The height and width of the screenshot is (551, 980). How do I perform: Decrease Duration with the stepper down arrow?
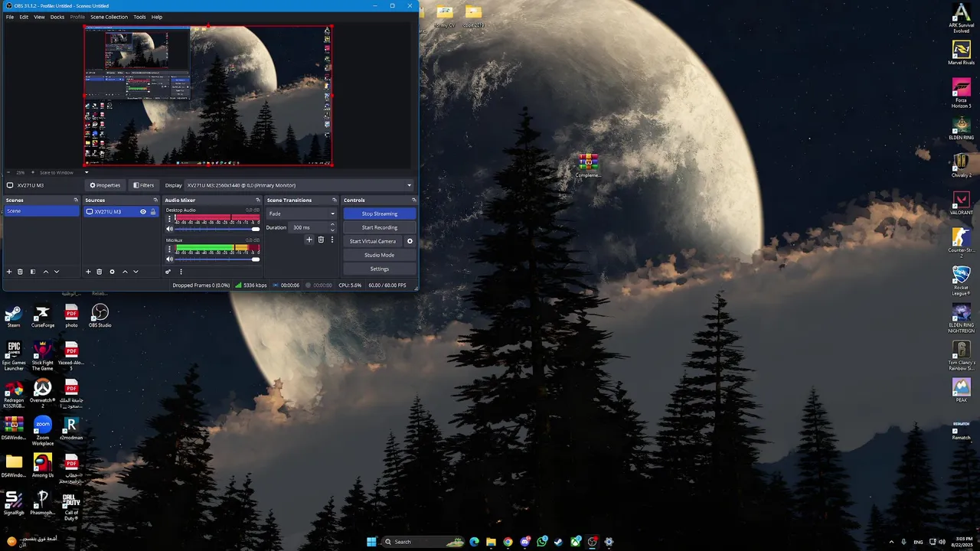[332, 230]
